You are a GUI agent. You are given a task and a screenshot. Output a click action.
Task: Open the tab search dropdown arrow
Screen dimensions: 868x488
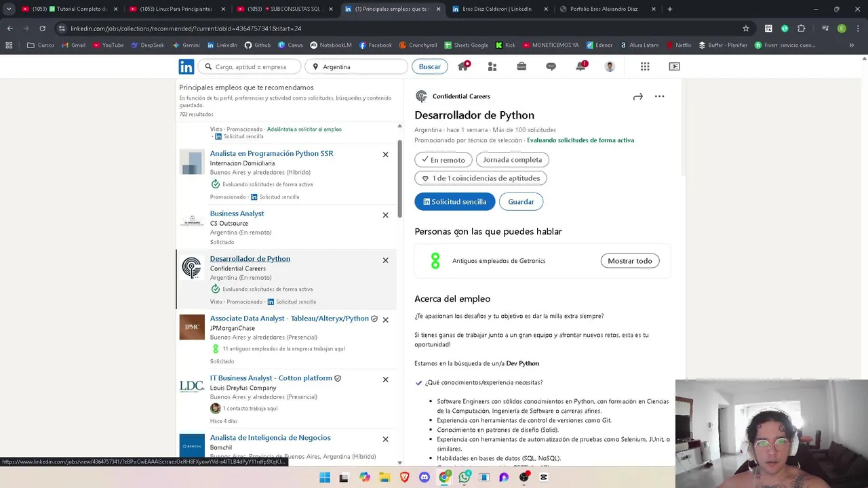[9, 9]
